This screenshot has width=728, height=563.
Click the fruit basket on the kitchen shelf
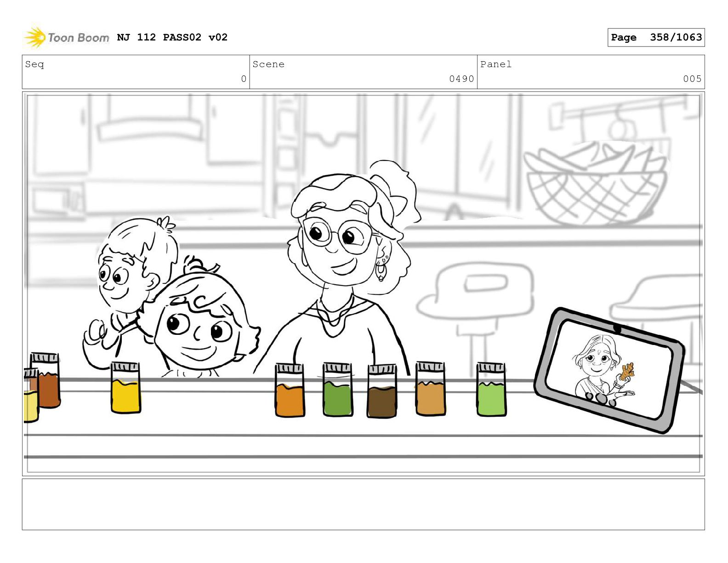pos(596,184)
